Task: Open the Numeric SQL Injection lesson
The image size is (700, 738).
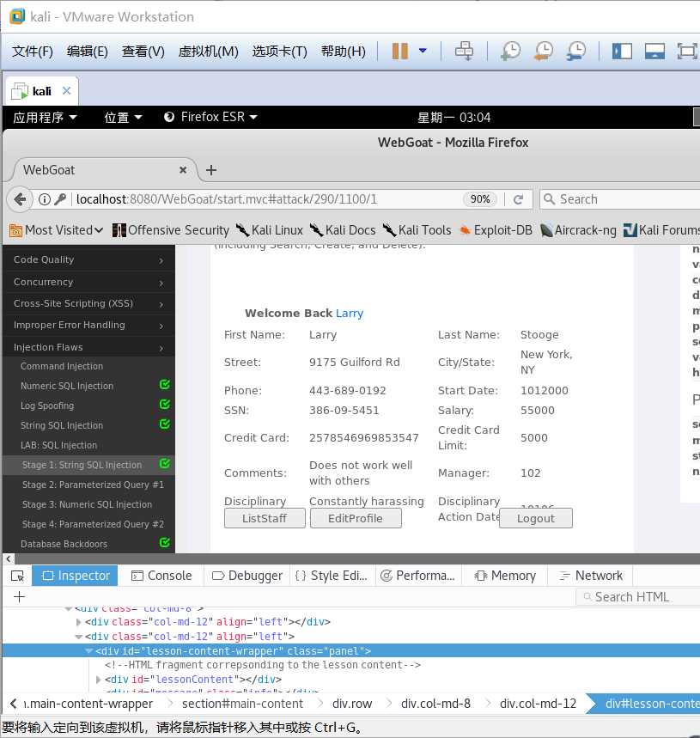Action: 67,386
